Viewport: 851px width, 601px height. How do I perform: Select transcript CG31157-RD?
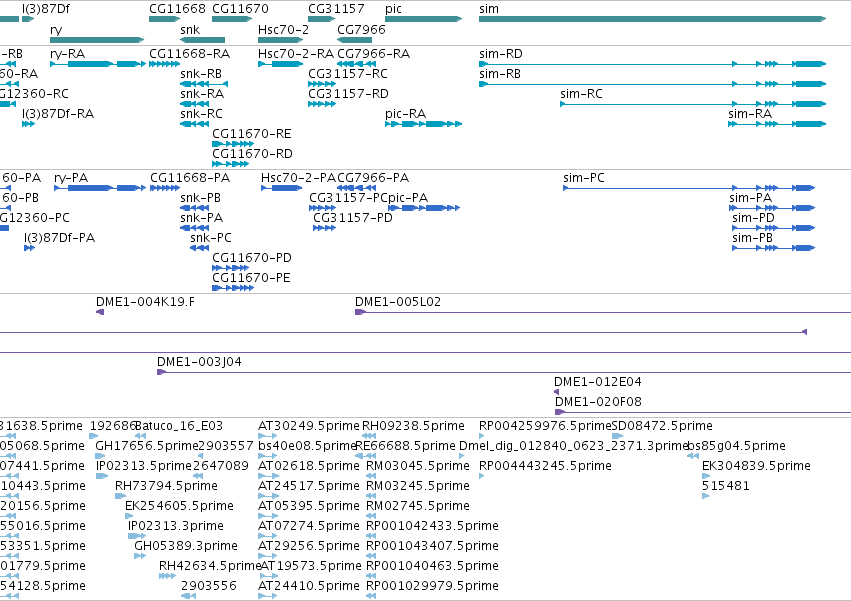[322, 104]
